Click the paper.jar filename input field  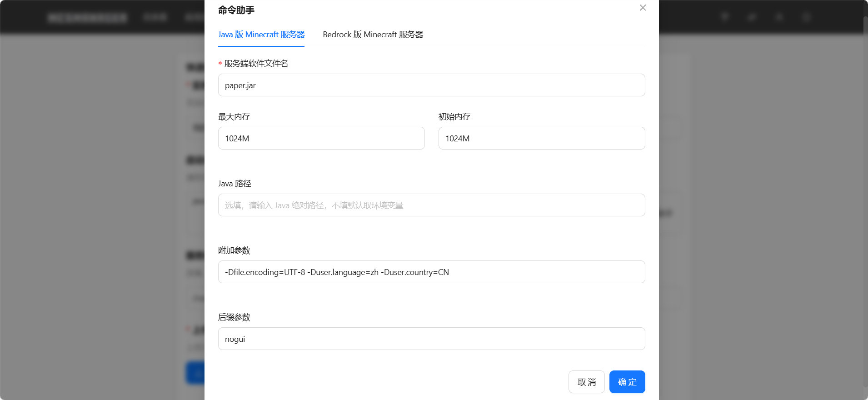click(431, 85)
